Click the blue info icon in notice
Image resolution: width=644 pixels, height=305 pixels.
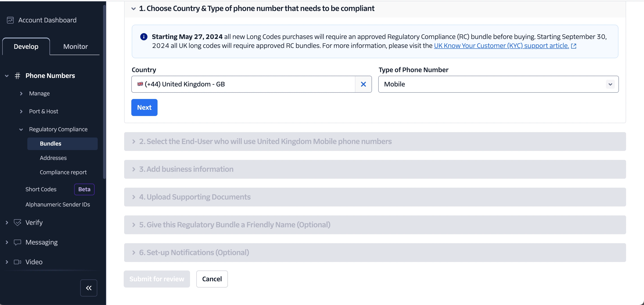pyautogui.click(x=144, y=37)
